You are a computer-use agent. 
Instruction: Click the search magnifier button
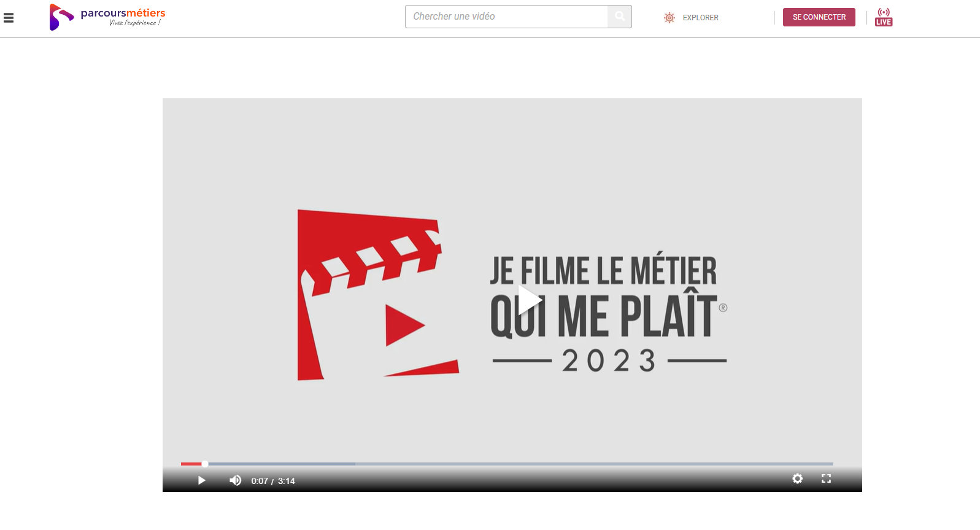tap(620, 17)
